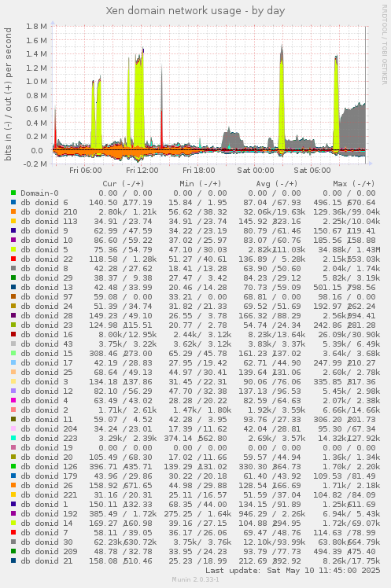This screenshot has width=391, height=588.
Task: Click the red swatch next to db domid 22
Action: pyautogui.click(x=13, y=259)
